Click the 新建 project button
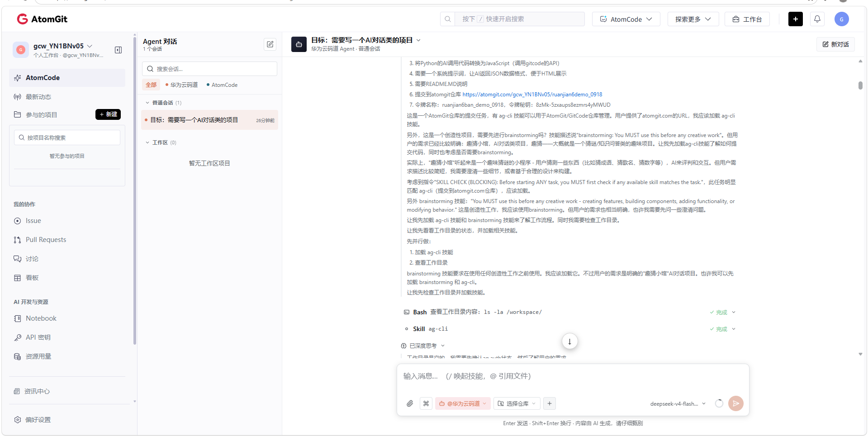 point(108,114)
